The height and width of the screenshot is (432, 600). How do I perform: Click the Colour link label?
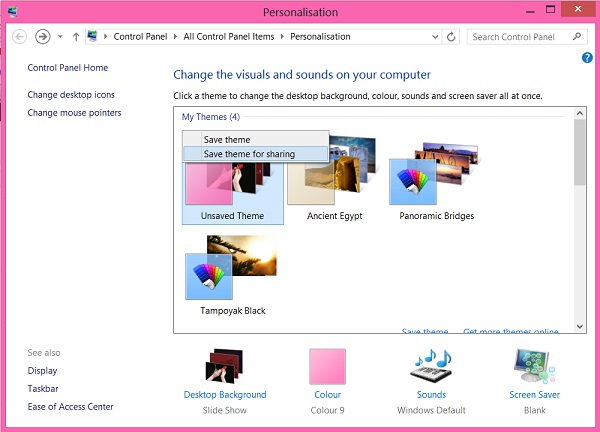click(328, 395)
